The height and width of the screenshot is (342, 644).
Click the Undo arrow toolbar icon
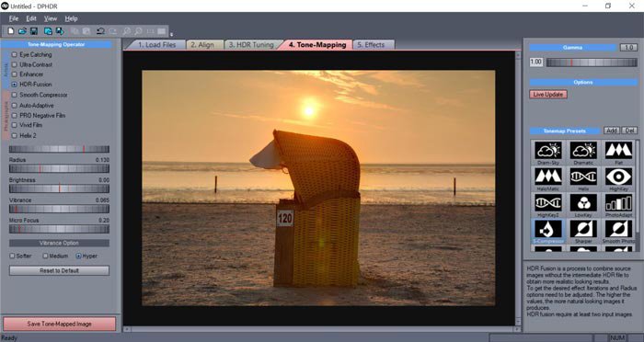(x=100, y=31)
